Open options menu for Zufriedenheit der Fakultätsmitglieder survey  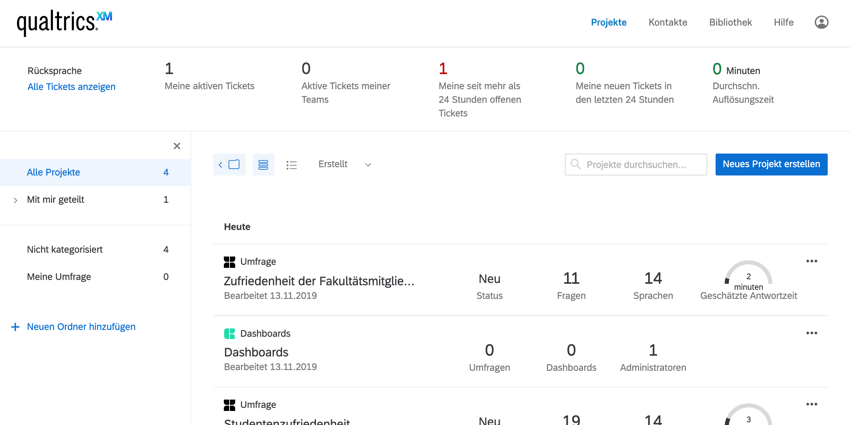click(812, 261)
